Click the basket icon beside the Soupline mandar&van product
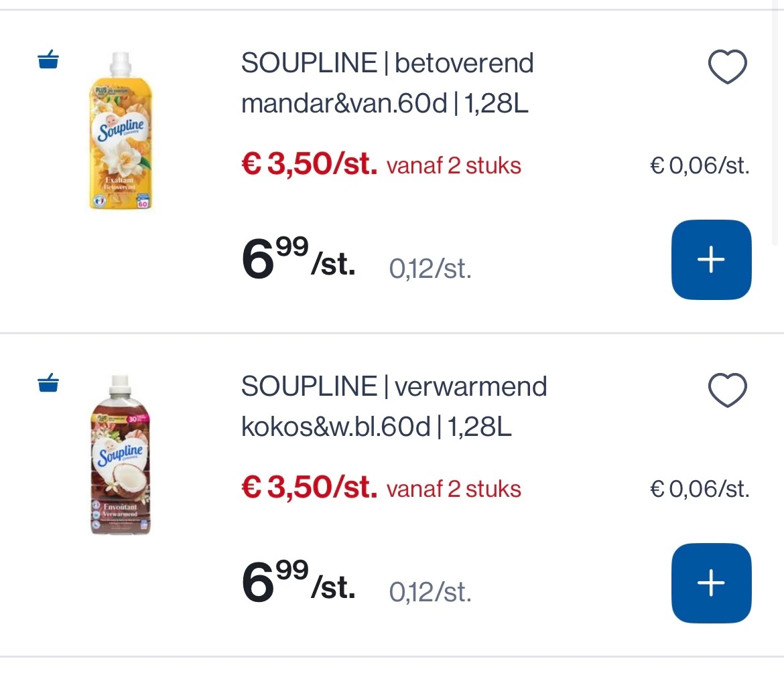784x675 pixels. pos(48,60)
